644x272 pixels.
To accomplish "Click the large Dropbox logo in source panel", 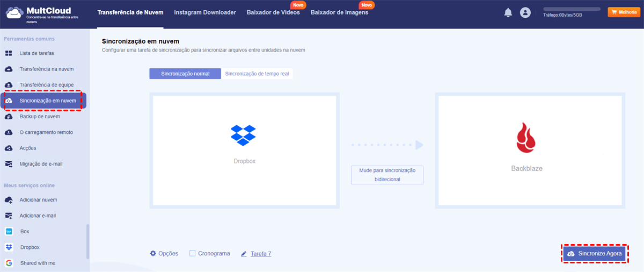I will [x=243, y=135].
